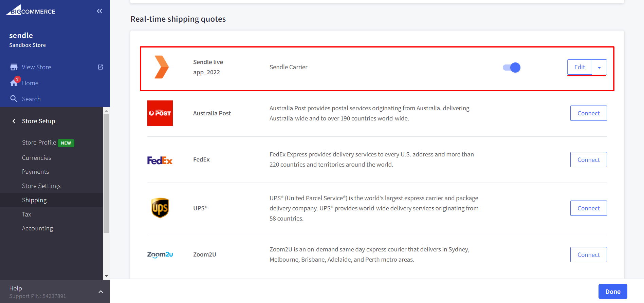
Task: Connect the Zoom2U shipping provider
Action: point(588,255)
